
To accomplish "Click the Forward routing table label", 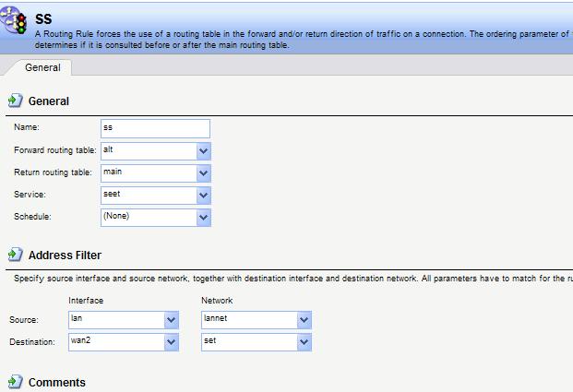I will tap(54, 150).
